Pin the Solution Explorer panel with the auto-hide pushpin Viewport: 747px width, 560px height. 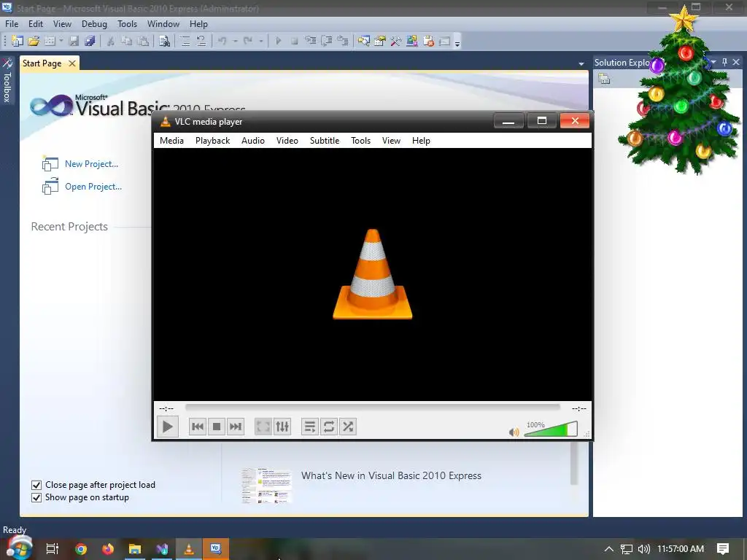point(724,62)
